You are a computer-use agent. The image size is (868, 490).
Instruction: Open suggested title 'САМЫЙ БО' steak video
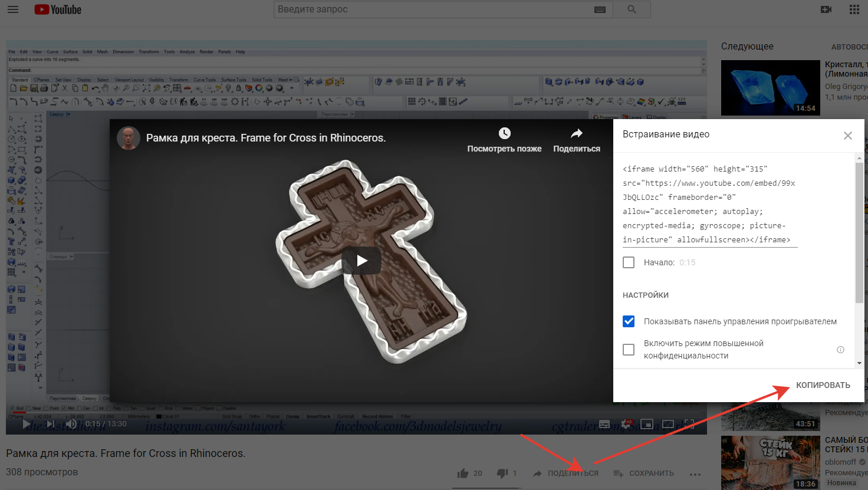coord(846,445)
